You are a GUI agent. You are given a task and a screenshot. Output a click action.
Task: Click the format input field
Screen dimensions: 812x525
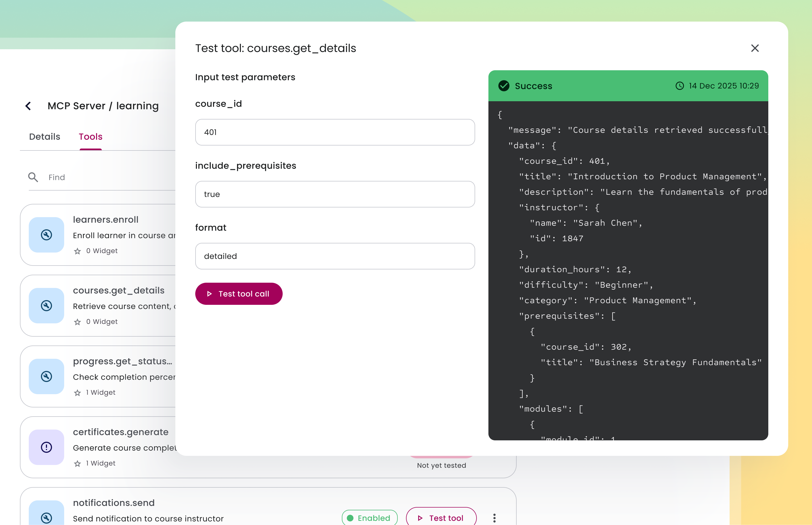click(x=335, y=256)
